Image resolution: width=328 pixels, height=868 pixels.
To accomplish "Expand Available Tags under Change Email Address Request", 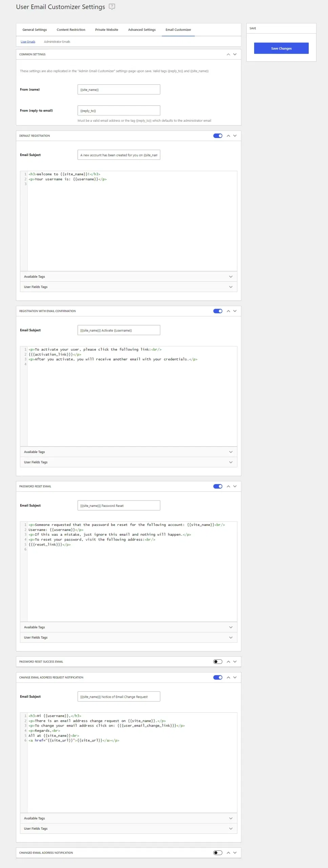I will point(128,818).
